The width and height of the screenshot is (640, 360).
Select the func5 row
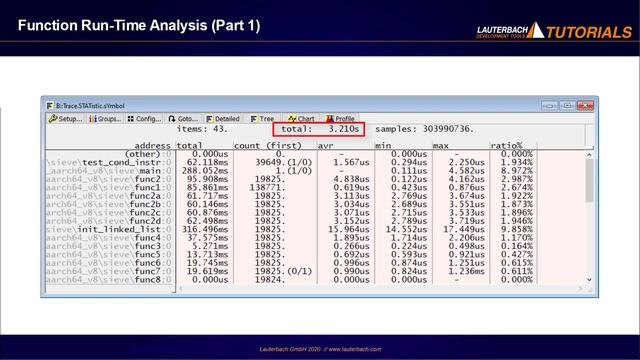click(x=290, y=254)
